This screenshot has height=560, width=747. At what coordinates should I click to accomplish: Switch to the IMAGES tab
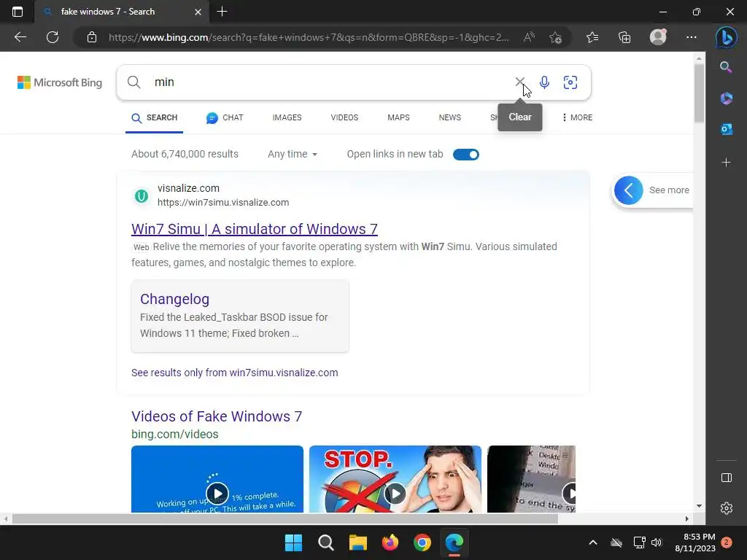[287, 117]
